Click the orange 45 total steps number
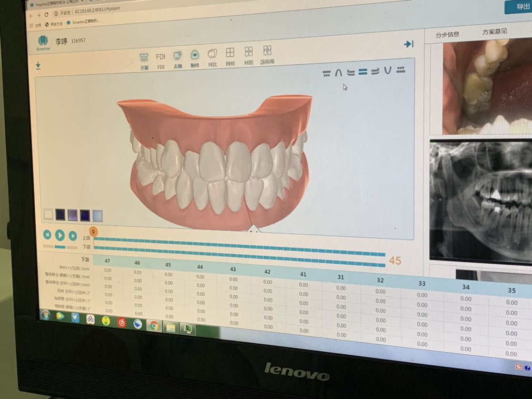The image size is (532, 399). (x=395, y=260)
